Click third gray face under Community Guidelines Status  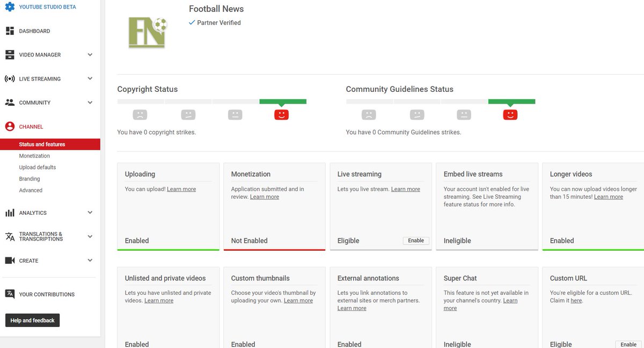pos(464,114)
